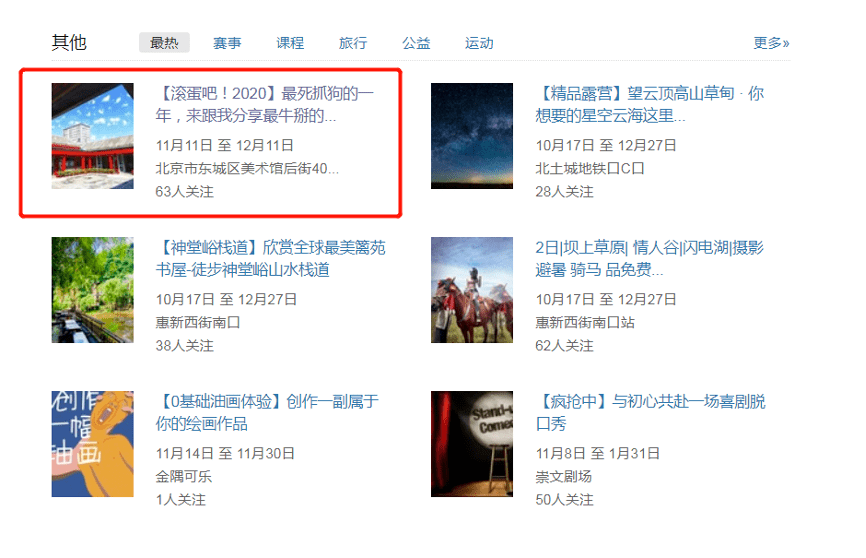
Task: Open the Stand-up Comedy stool thumbnail
Action: click(472, 444)
